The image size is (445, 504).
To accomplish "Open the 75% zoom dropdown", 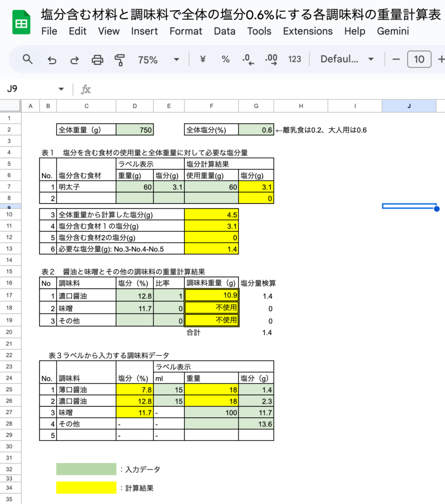I will 158,60.
